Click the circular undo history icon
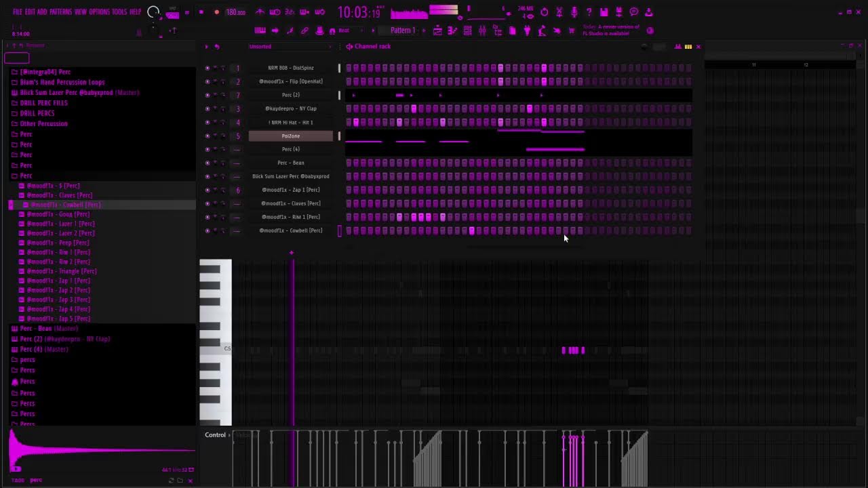 [544, 12]
